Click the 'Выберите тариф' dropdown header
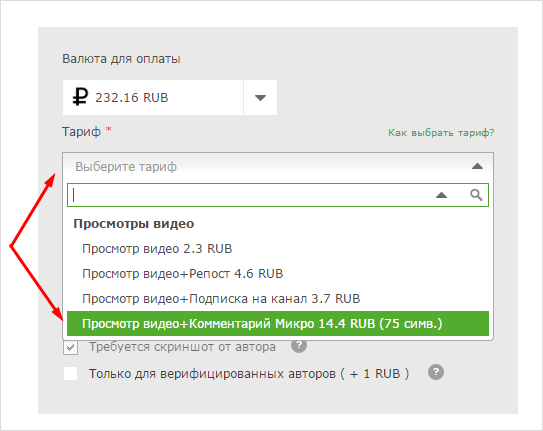 (x=278, y=167)
